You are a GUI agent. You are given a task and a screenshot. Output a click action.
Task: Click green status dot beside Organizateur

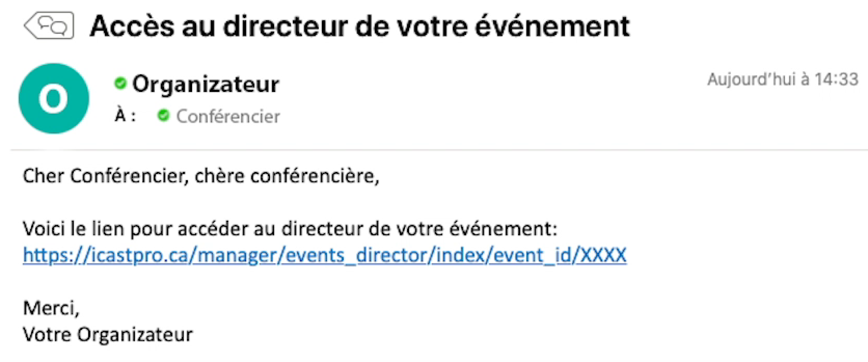click(120, 83)
